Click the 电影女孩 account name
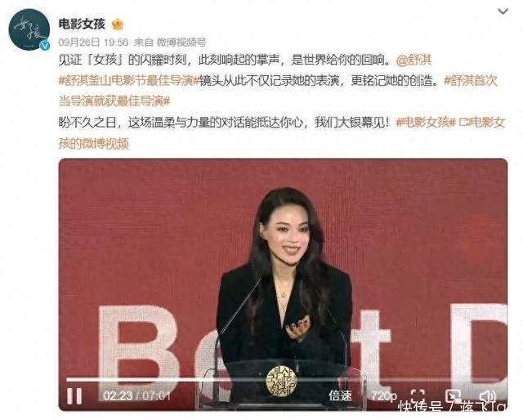The height and width of the screenshot is (420, 523). pyautogui.click(x=82, y=24)
